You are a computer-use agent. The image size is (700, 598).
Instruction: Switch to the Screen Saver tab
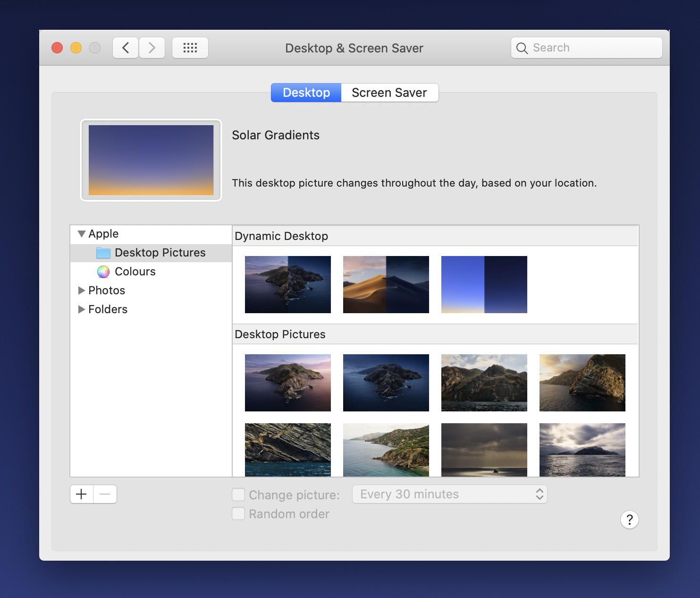click(x=389, y=93)
